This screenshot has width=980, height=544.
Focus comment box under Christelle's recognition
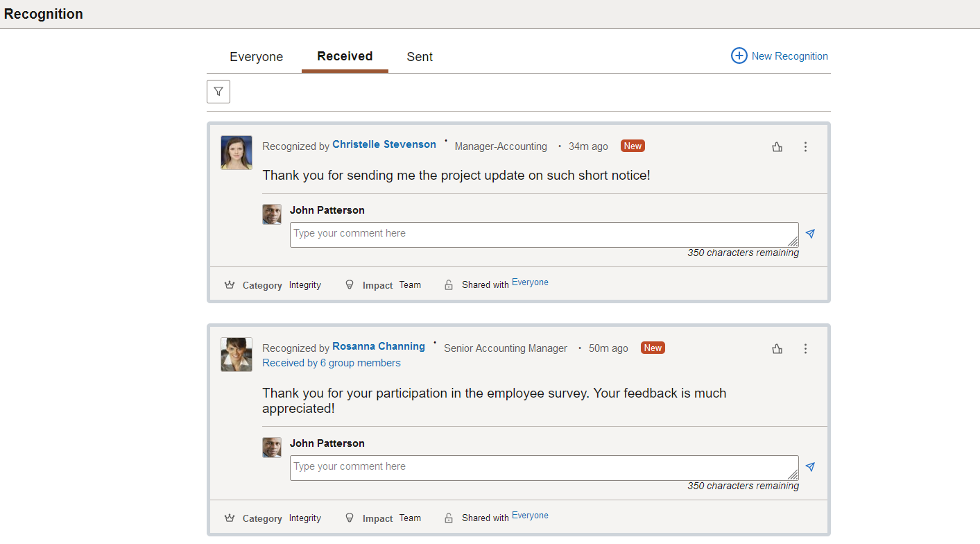[544, 235]
